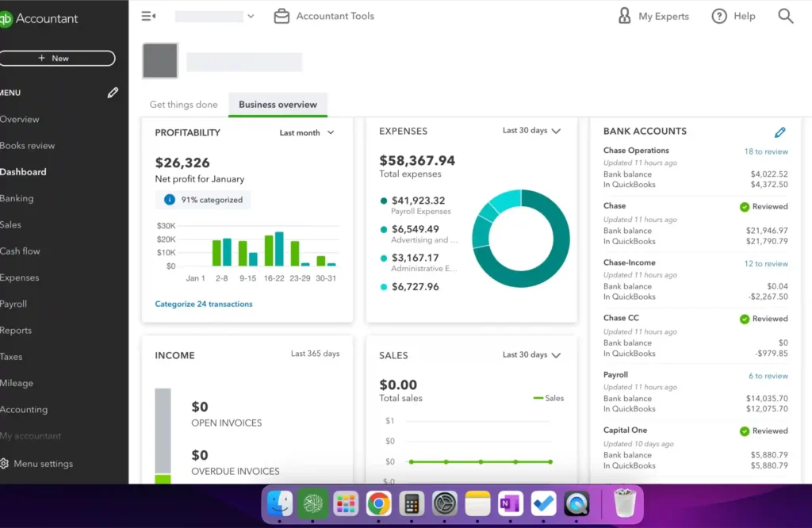Open Calculator from the dock
This screenshot has height=528, width=812.
coord(412,503)
